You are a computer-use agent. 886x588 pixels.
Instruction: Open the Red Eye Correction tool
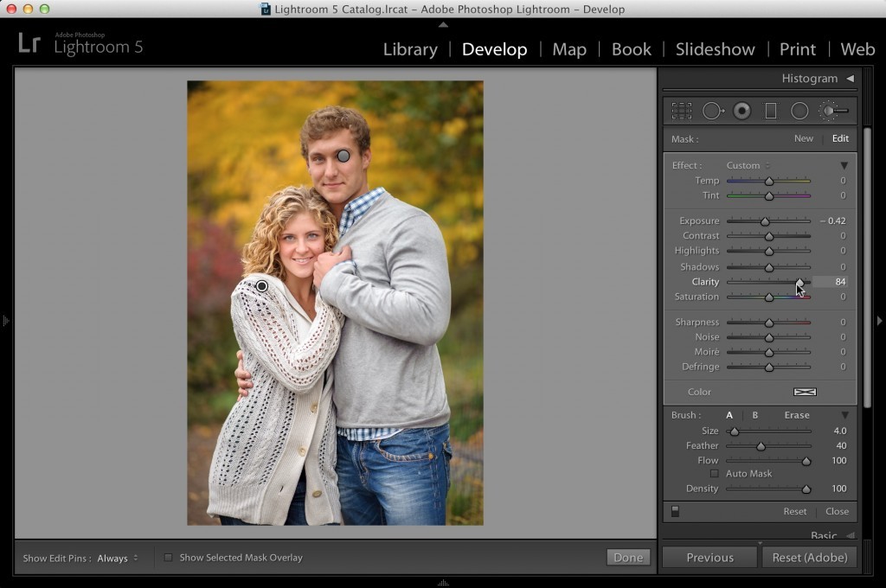click(742, 110)
